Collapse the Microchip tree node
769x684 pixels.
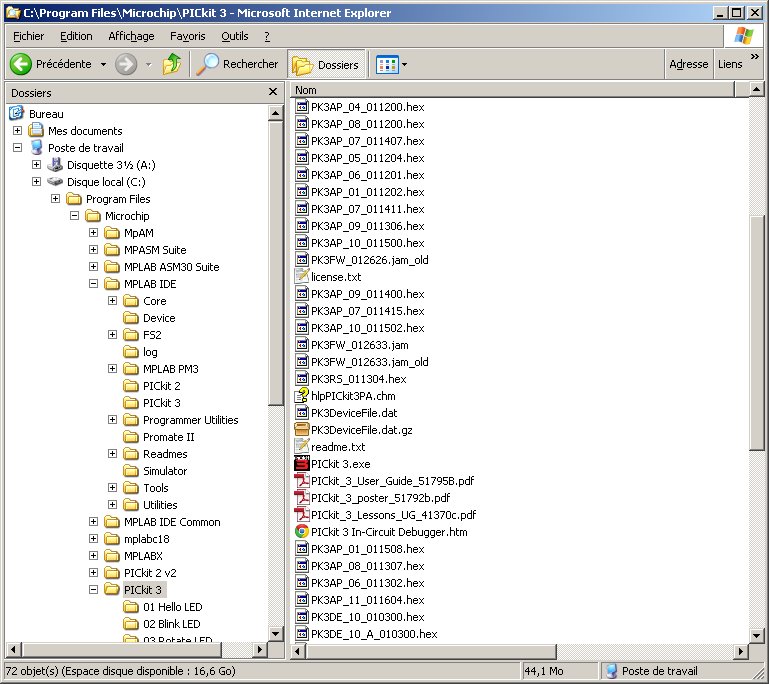75,216
